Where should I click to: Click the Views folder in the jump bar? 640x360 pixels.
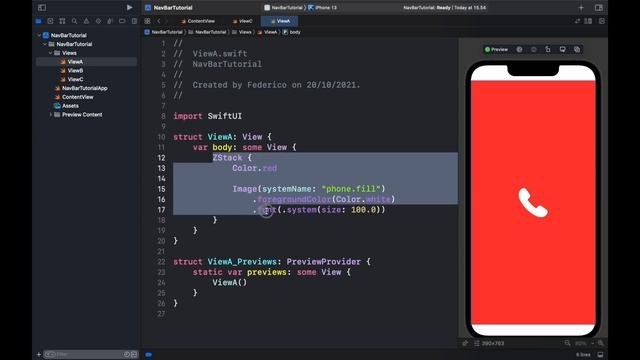(242, 32)
